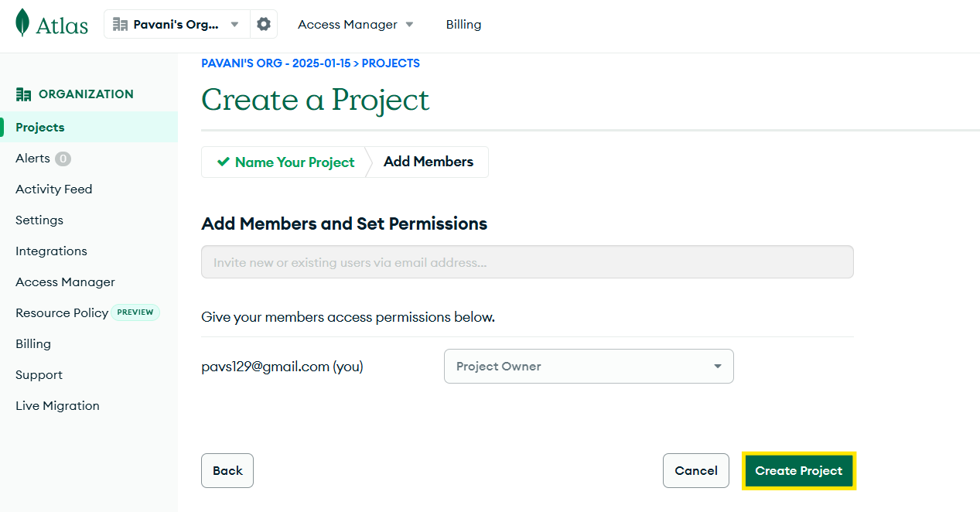Open organization settings gear icon

point(264,24)
